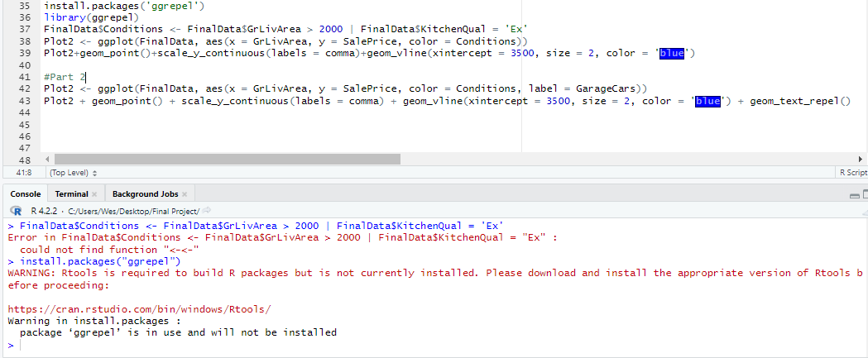Close the Terminal tab with its x
Viewport: 868px width, 358px height.
[94, 194]
